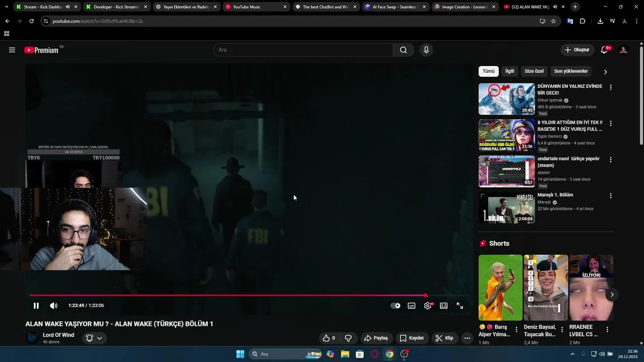Viewport: 644px width, 362px height.
Task: Open more actions menu below the video
Action: [x=467, y=338]
